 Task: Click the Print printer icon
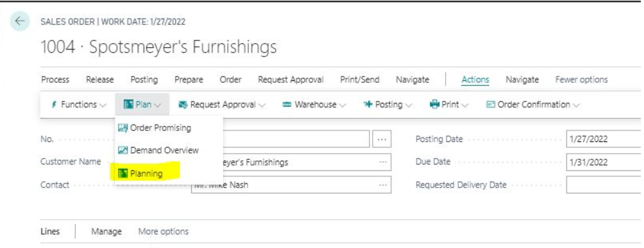coord(434,105)
